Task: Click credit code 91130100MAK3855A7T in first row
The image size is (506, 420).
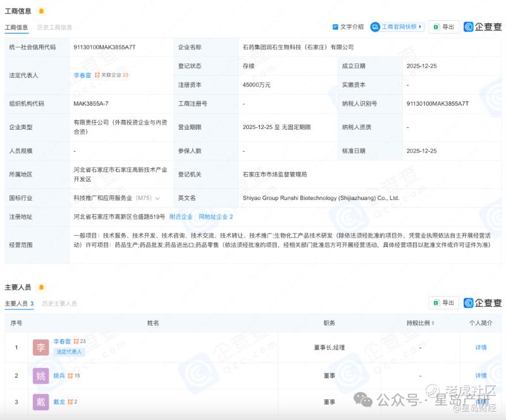Action: pos(104,47)
